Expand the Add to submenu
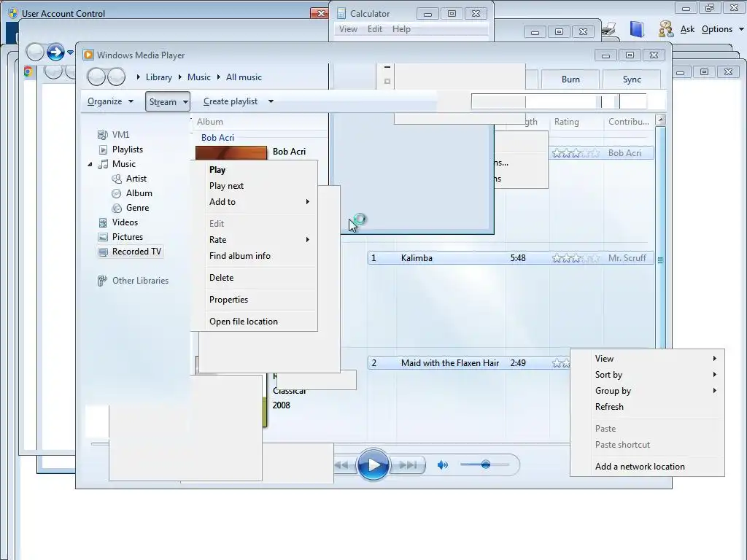 254,202
